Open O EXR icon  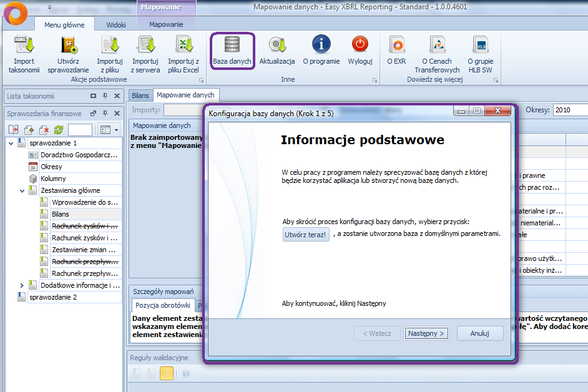tap(397, 45)
